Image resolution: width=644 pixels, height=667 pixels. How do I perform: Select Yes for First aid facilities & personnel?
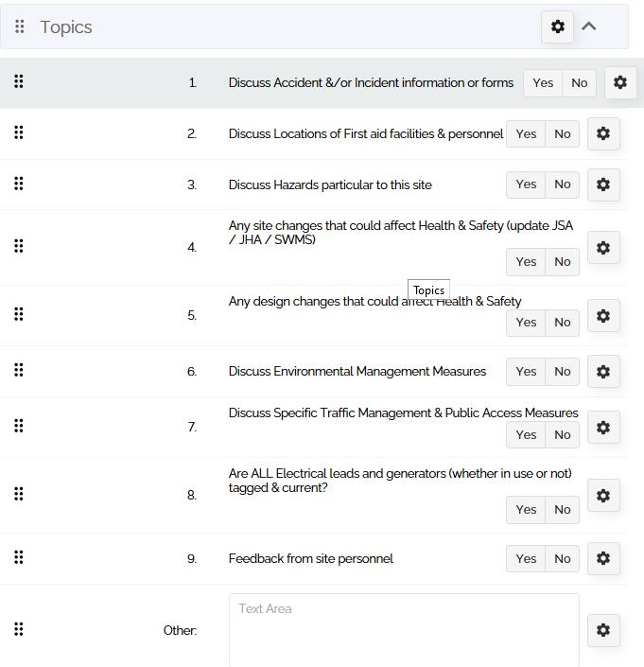click(526, 134)
